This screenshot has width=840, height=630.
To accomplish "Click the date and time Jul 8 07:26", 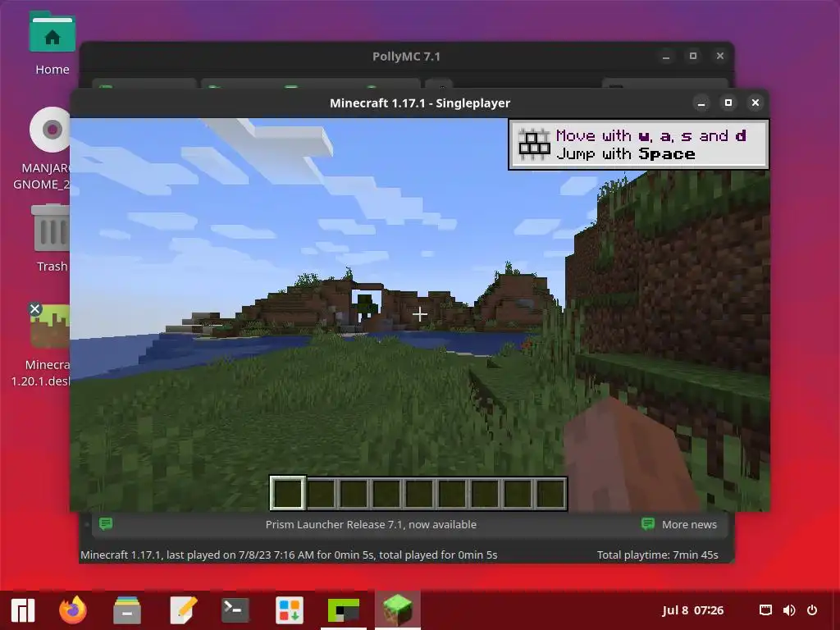I will coord(692,610).
